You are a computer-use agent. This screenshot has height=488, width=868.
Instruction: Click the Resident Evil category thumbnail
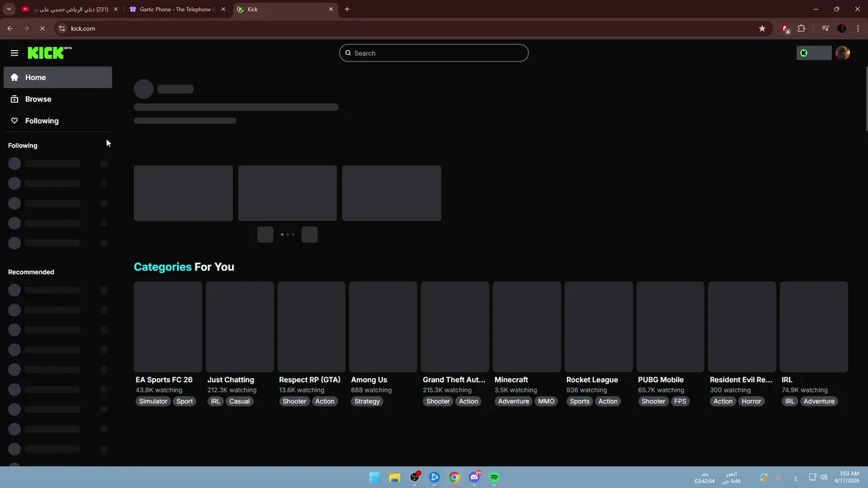(x=742, y=327)
